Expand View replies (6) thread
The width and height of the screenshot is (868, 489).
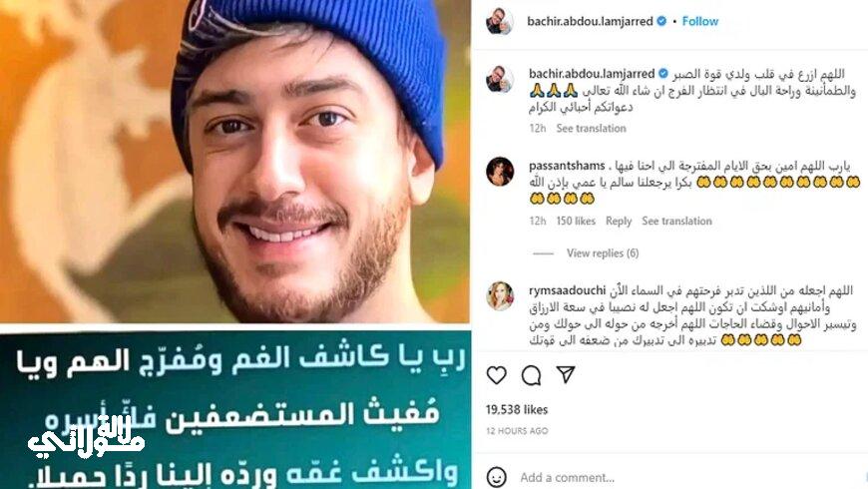(x=603, y=253)
